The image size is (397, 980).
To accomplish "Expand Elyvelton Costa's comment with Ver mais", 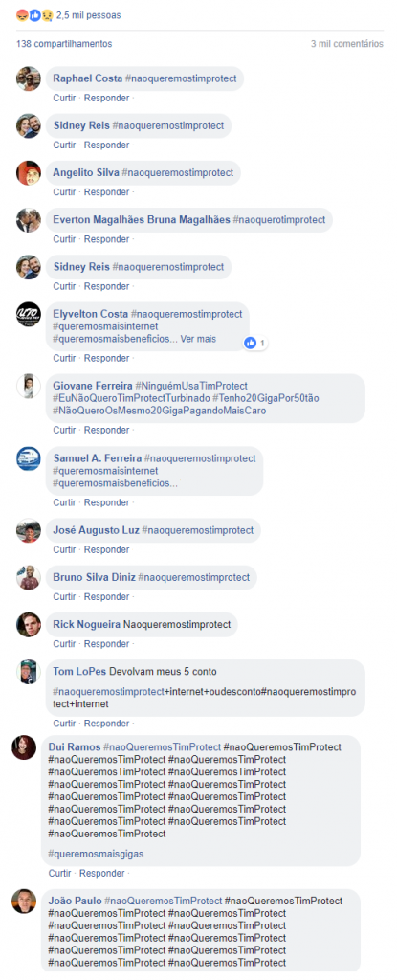I will (198, 340).
